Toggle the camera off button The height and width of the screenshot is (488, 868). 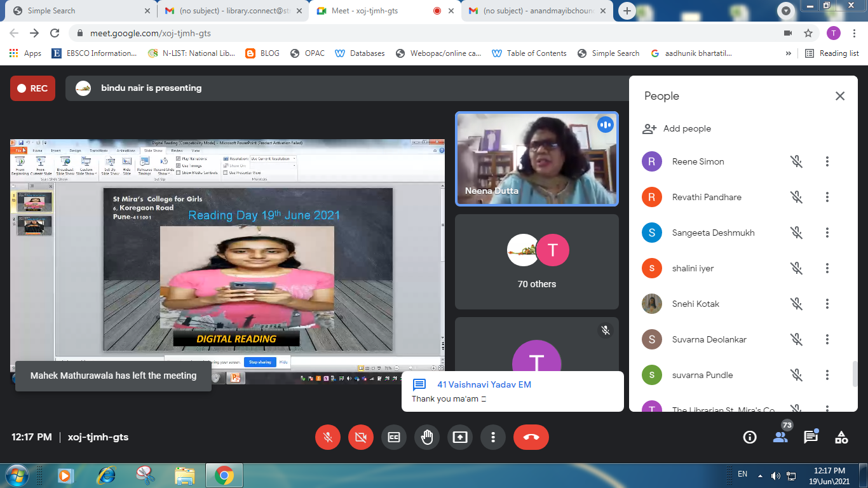pyautogui.click(x=361, y=437)
